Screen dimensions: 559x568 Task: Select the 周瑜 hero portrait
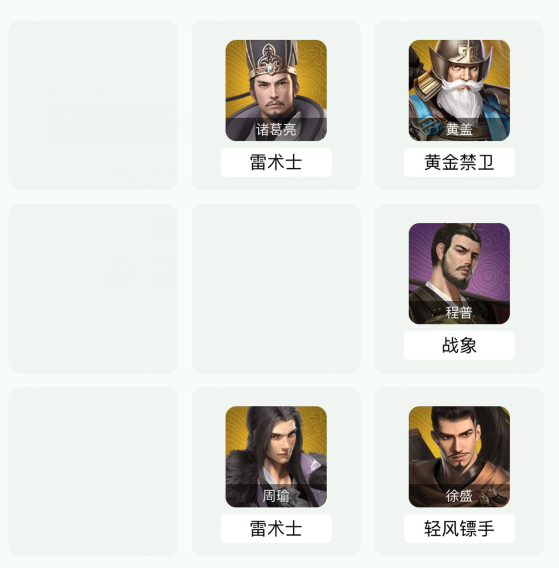[x=276, y=456]
